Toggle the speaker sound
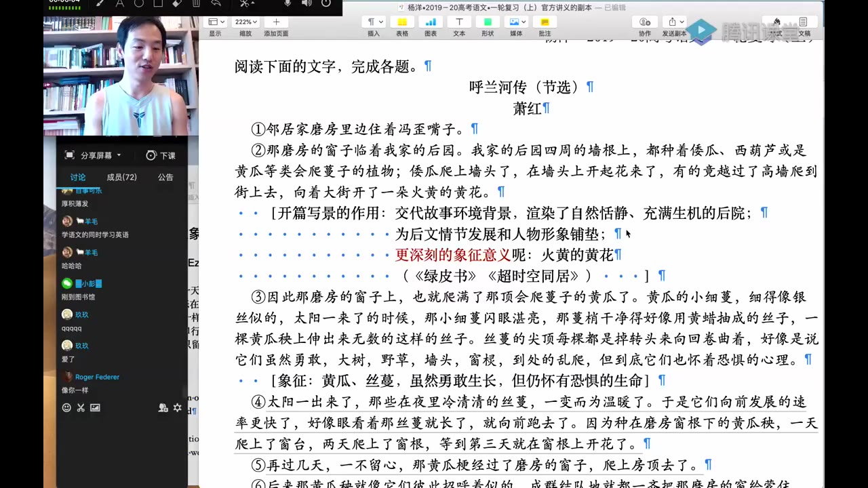This screenshot has width=868, height=488. tap(307, 3)
